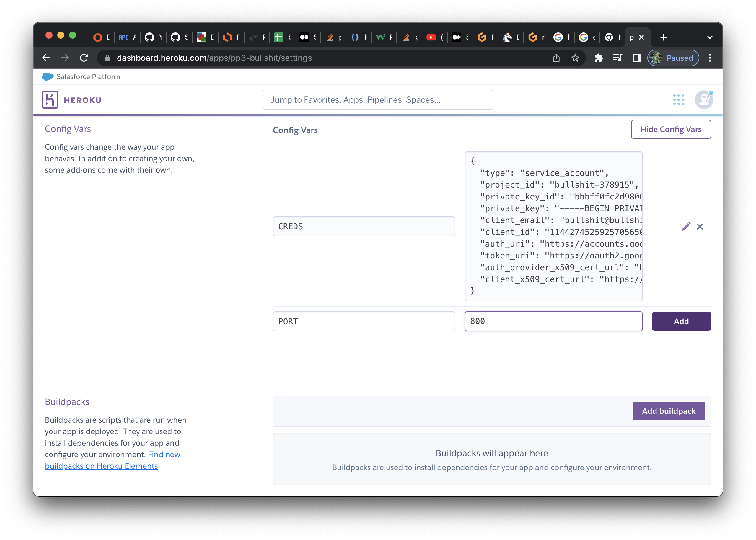Open a new browser tab
The image size is (756, 540).
click(x=664, y=37)
